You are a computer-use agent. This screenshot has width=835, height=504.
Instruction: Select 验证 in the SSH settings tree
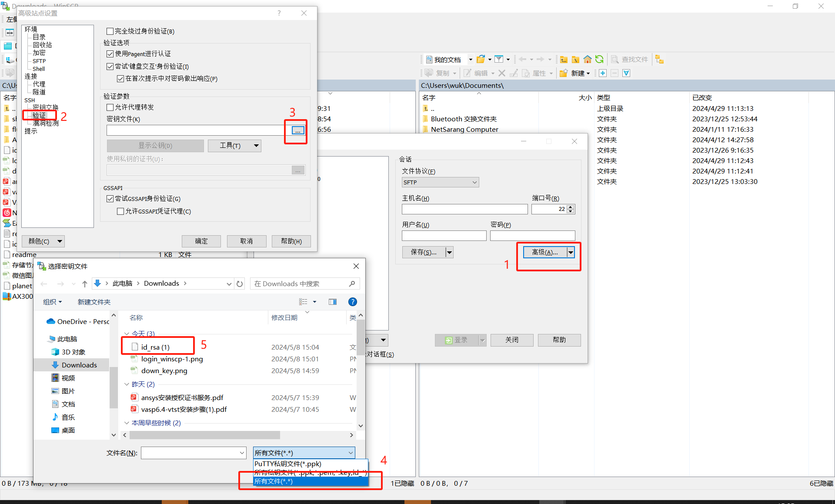(39, 115)
